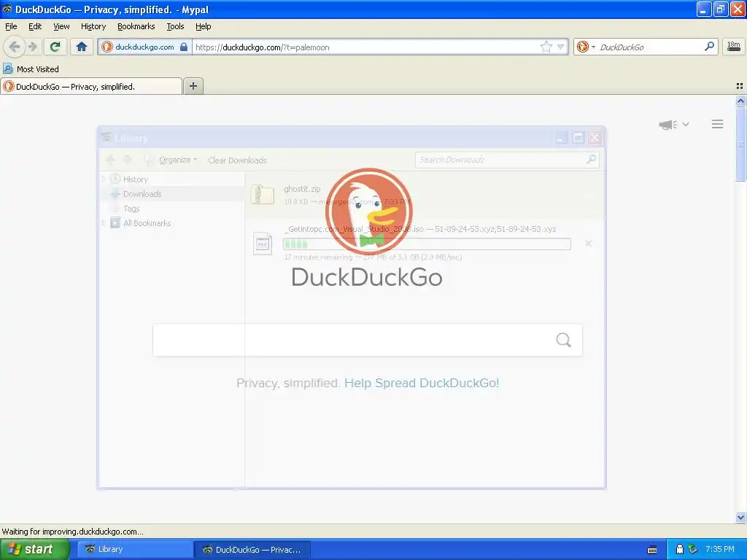The image size is (747, 560).
Task: Open the tab groups grid icon
Action: click(740, 86)
